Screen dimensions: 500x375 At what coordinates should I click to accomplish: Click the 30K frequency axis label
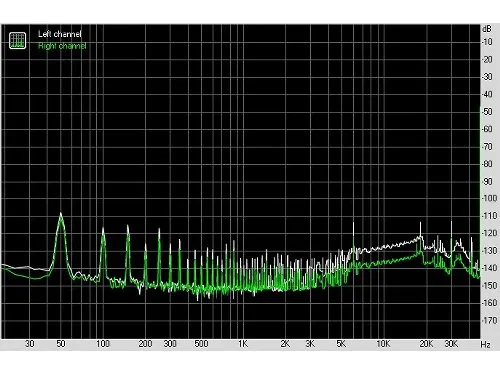pyautogui.click(x=451, y=344)
